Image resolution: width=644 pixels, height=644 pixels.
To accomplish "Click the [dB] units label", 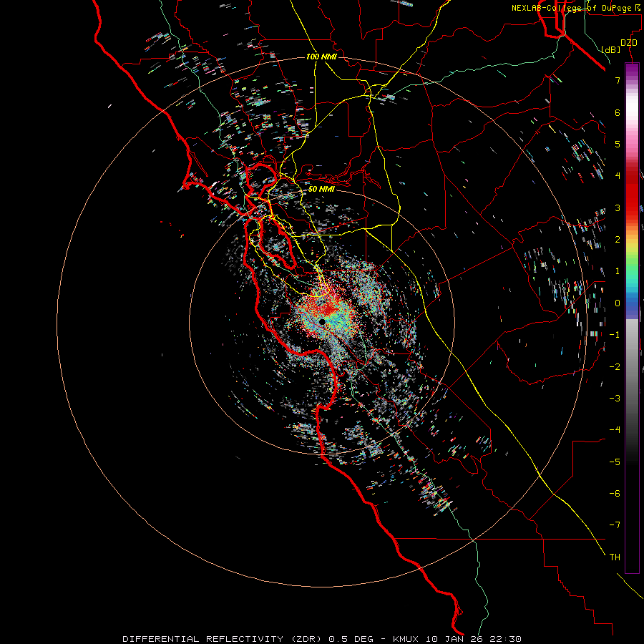I will [610, 49].
